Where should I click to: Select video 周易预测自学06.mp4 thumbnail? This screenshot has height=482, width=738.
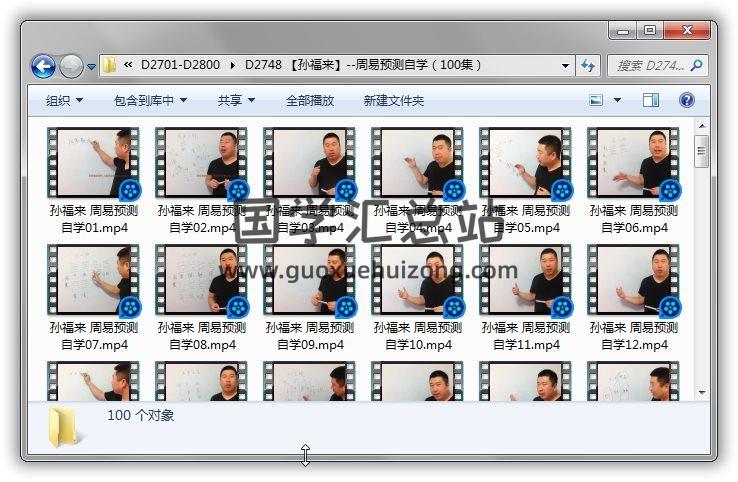coord(634,163)
